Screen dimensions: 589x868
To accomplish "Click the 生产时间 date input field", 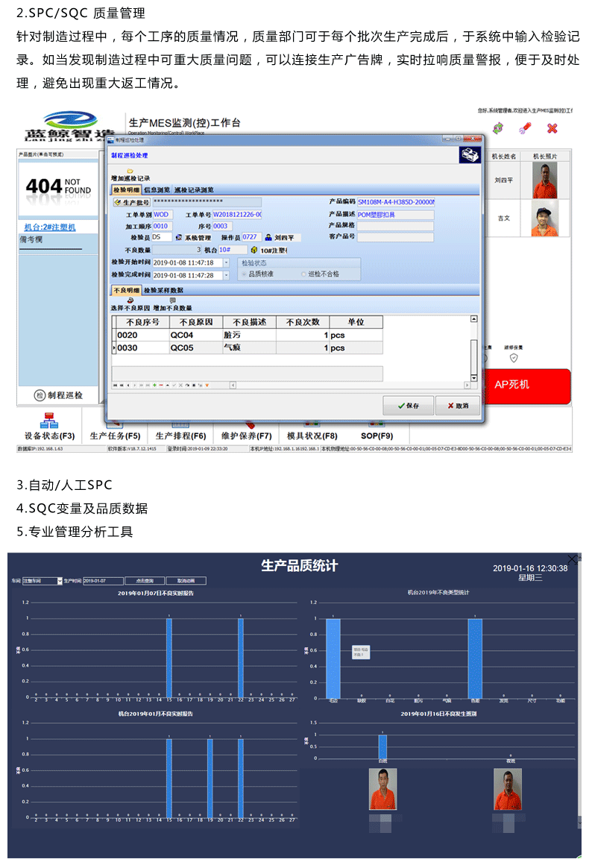I will (103, 580).
